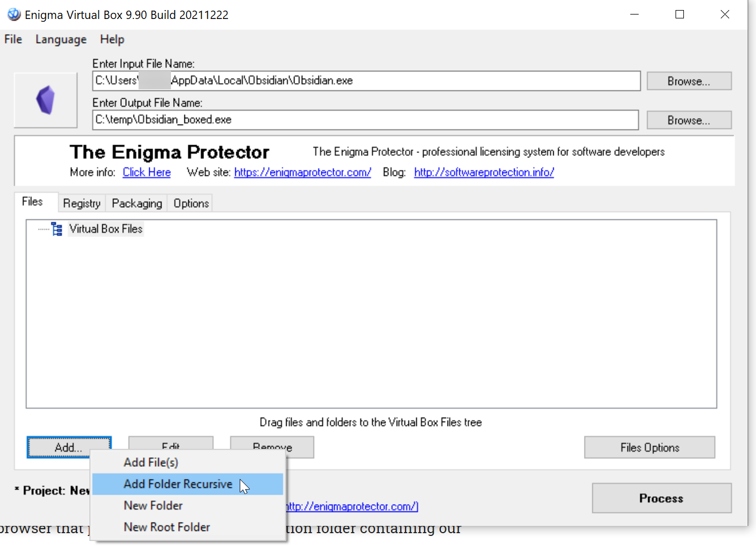Click the Enigma Virtual Box title icon

[13, 15]
